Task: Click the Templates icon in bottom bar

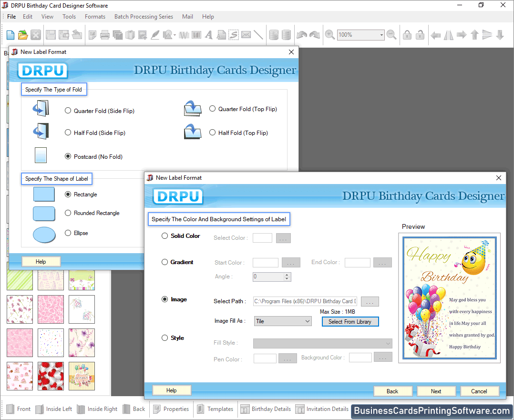Action: [201, 409]
